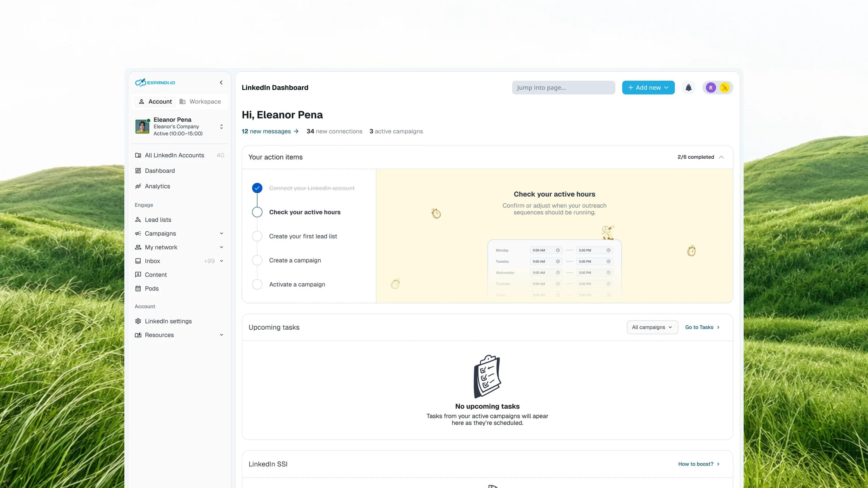Viewport: 868px width, 488px height.
Task: Click the Resources book icon
Action: (138, 335)
